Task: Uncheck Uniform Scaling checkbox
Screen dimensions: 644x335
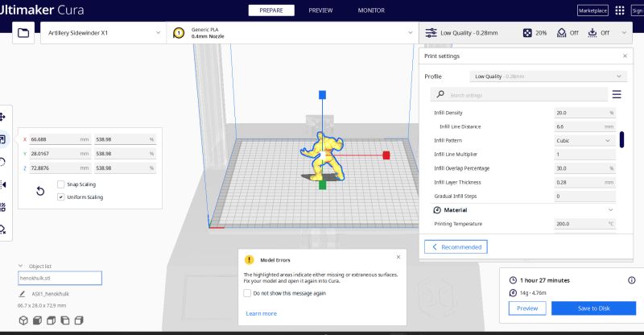Action: (x=61, y=196)
